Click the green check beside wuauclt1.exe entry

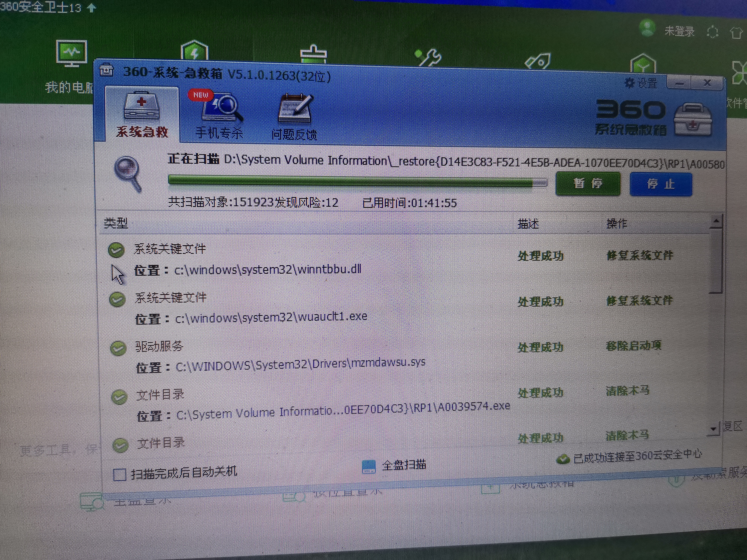point(117,299)
